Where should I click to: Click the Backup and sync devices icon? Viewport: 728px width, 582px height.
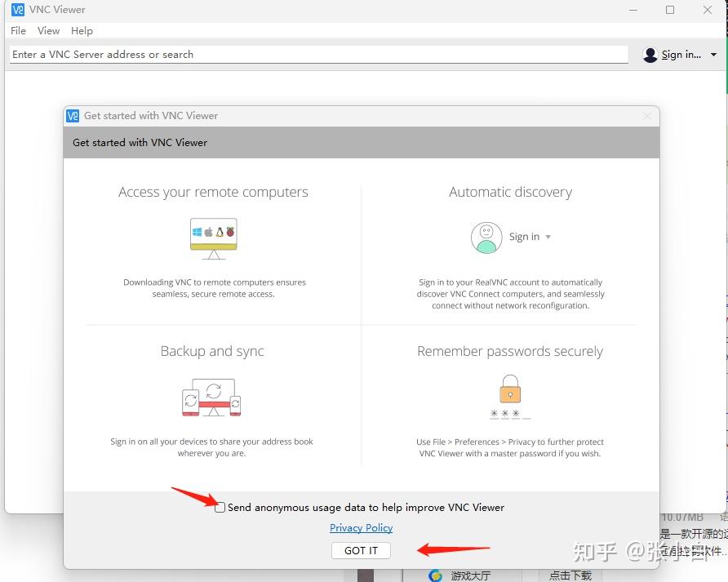click(x=211, y=398)
